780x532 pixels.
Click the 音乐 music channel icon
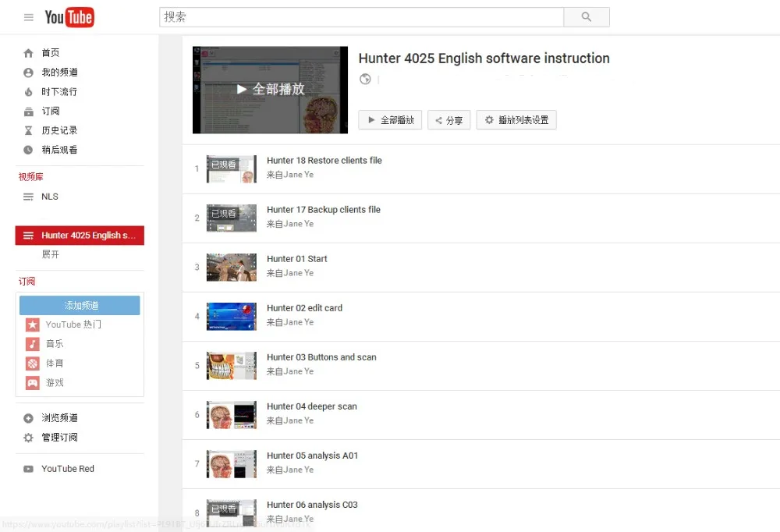[33, 344]
